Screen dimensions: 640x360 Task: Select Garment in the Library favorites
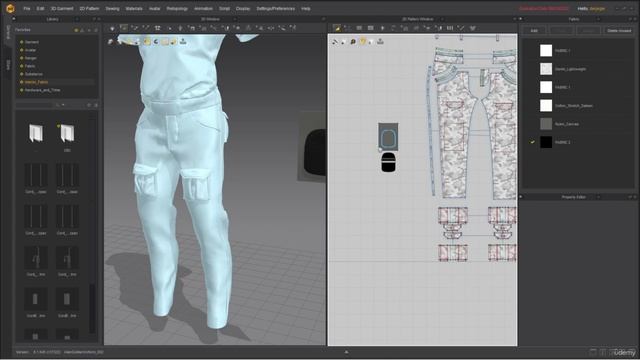point(32,42)
